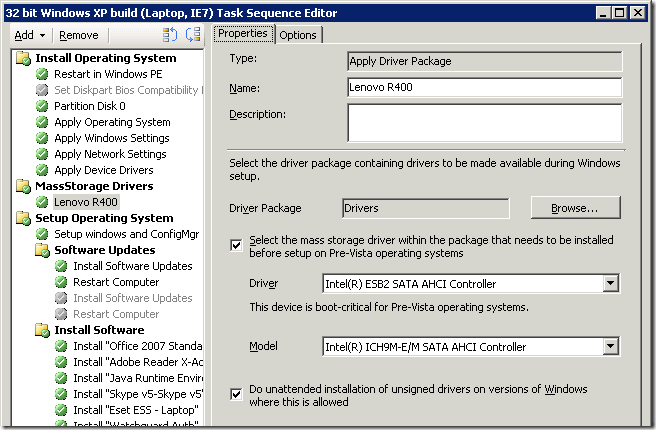
Task: Open the Add dropdown menu
Action: (x=28, y=35)
